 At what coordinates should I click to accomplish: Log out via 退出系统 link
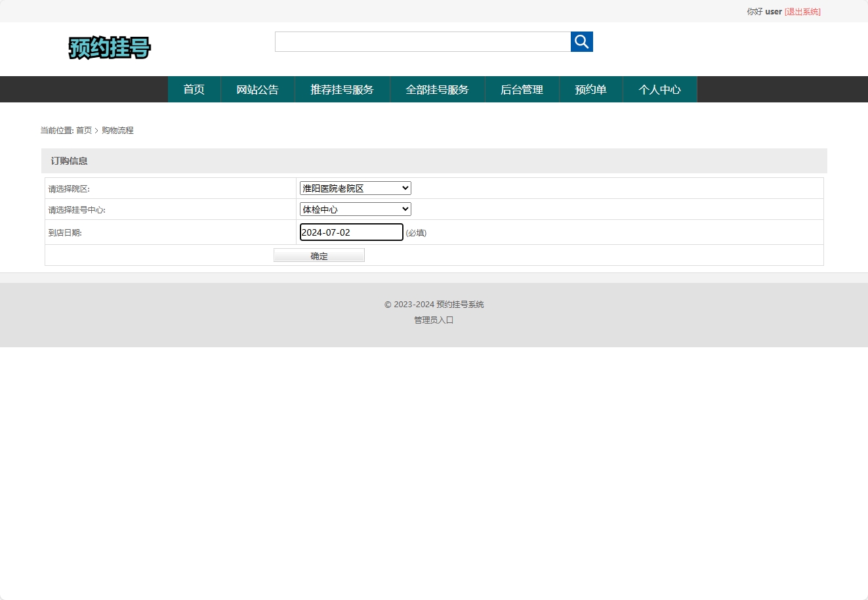[x=802, y=12]
